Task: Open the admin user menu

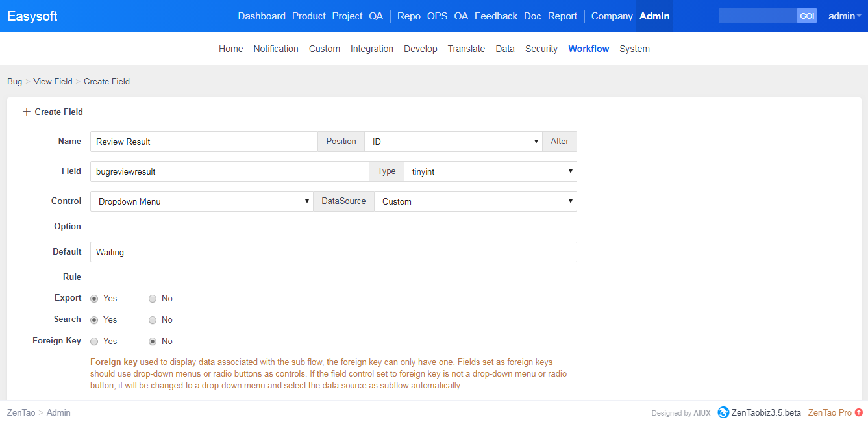Action: tap(844, 16)
